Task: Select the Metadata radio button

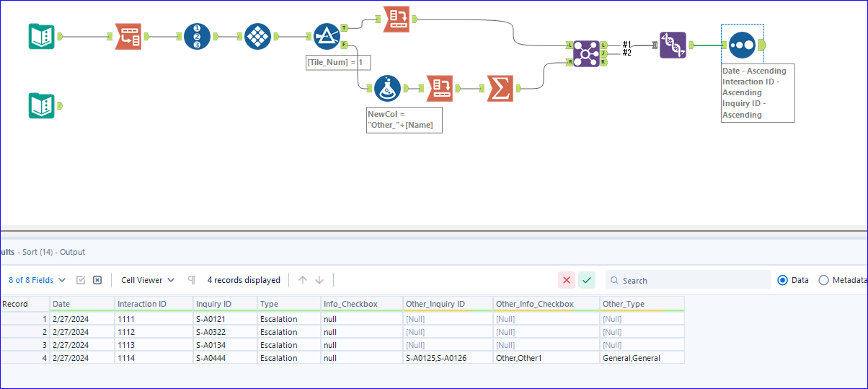Action: click(824, 280)
